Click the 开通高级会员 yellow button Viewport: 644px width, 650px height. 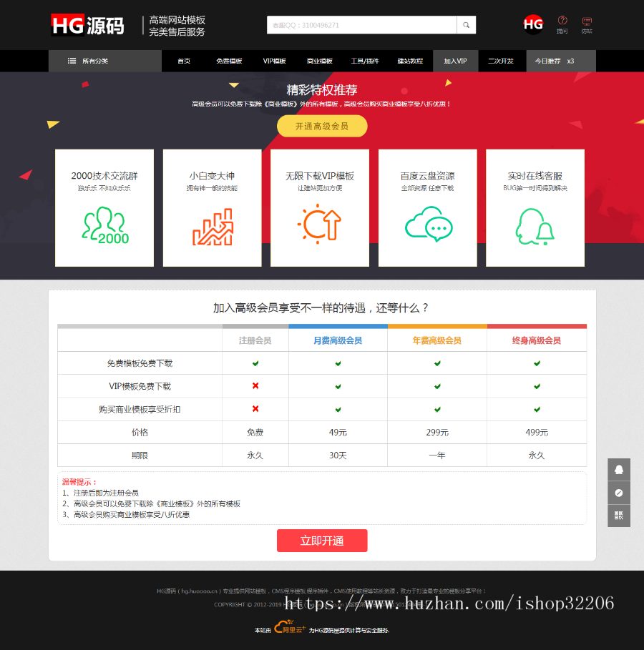point(322,126)
